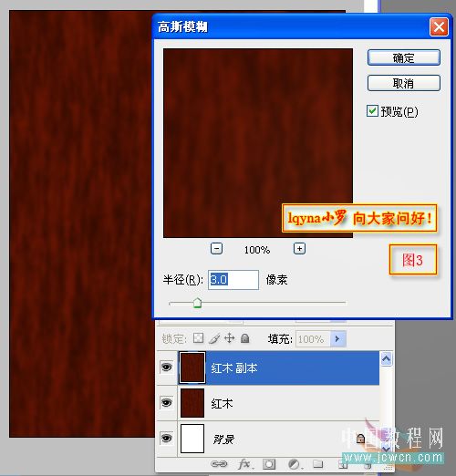The image size is (456, 476).
Task: Click the radius slider handle
Action: tap(198, 303)
